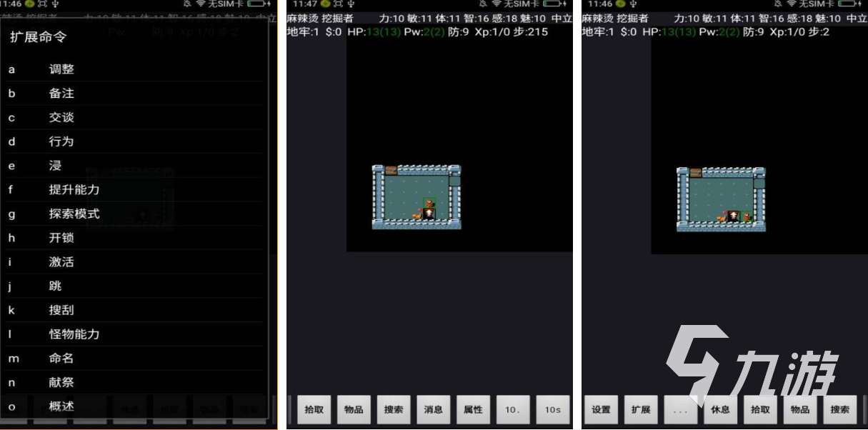Choose the 命名 command

tap(136, 359)
